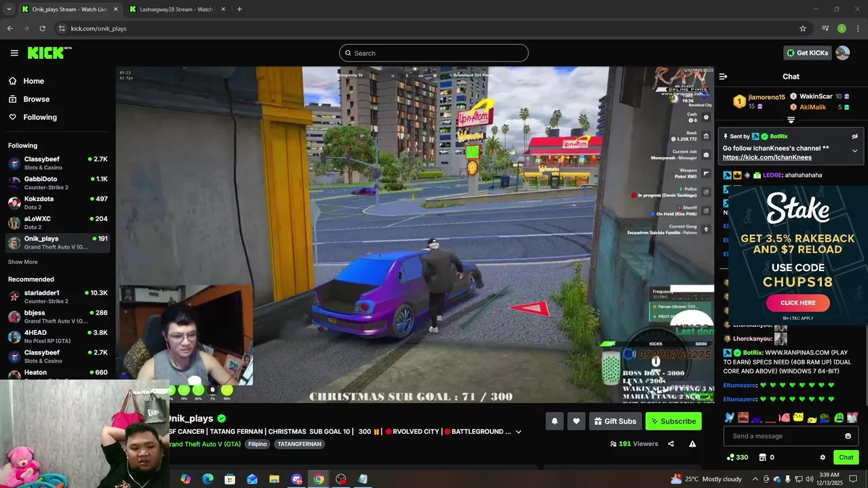
Task: Click the Gift Subs button
Action: click(615, 421)
